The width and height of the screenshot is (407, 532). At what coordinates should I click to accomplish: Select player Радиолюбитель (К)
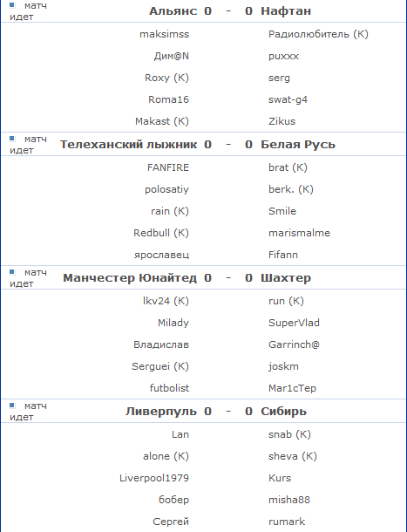pyautogui.click(x=318, y=34)
